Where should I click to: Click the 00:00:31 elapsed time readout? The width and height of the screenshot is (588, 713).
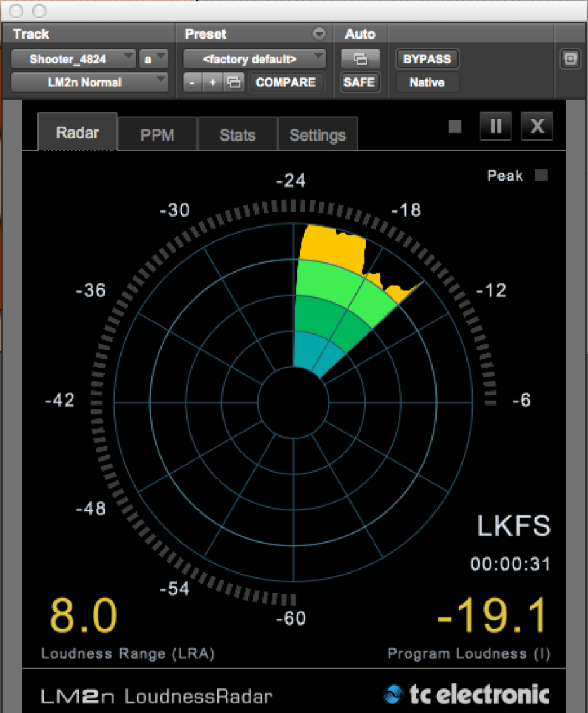point(510,564)
